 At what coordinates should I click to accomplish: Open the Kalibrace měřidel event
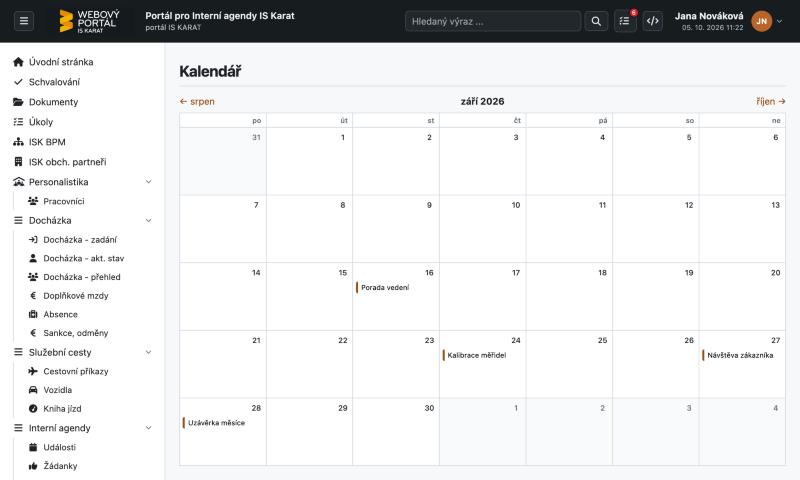[x=474, y=355]
